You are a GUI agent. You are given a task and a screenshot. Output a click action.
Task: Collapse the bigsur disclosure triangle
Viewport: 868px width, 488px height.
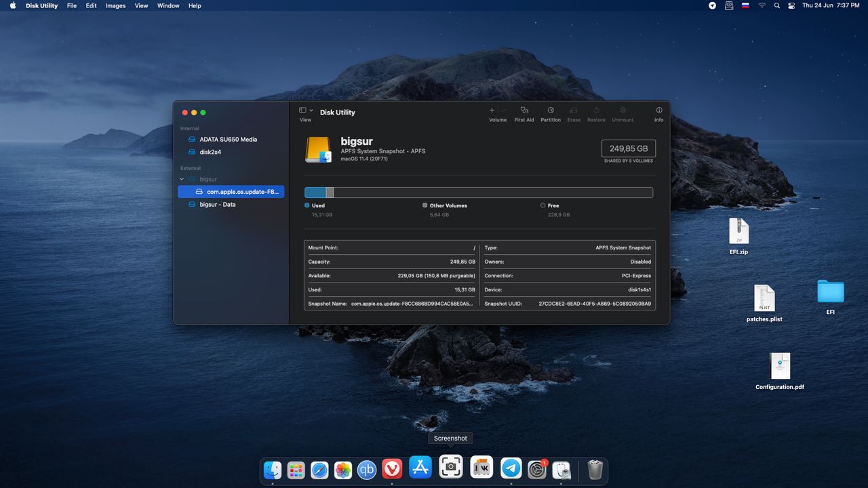point(182,179)
